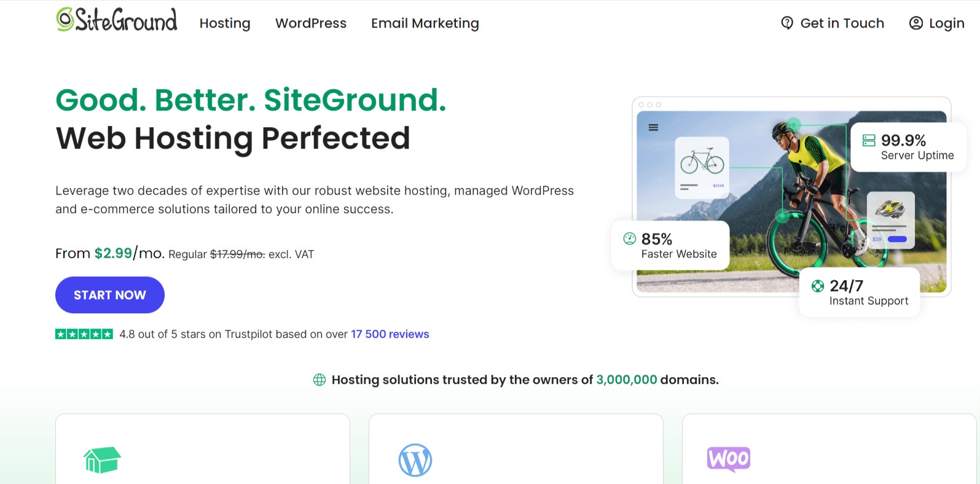This screenshot has height=484, width=980.
Task: Click the blue button on helmet card
Action: pyautogui.click(x=897, y=239)
